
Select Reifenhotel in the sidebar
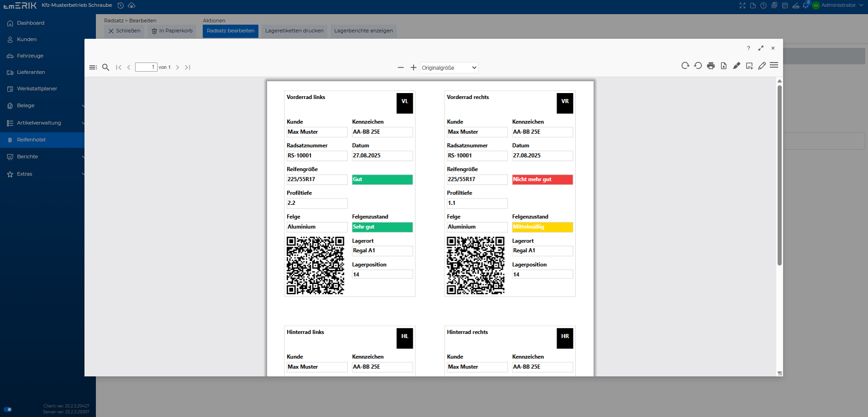(x=42, y=140)
